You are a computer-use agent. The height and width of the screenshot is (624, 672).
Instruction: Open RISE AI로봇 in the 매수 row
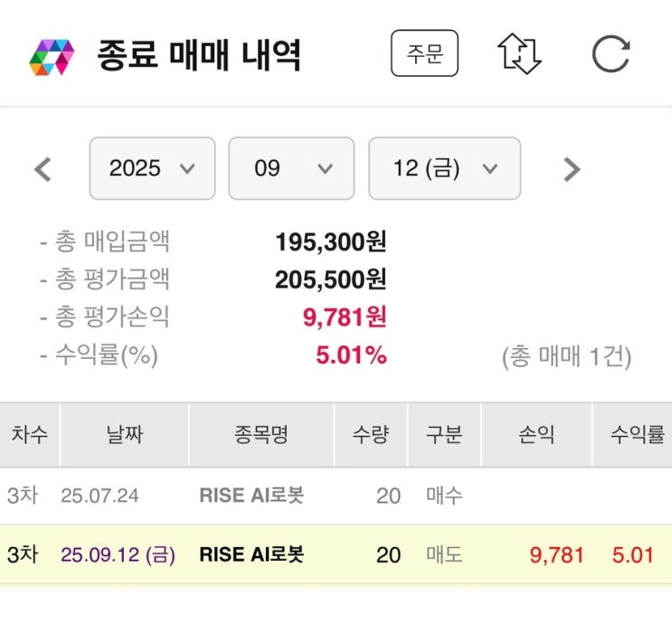click(x=251, y=496)
